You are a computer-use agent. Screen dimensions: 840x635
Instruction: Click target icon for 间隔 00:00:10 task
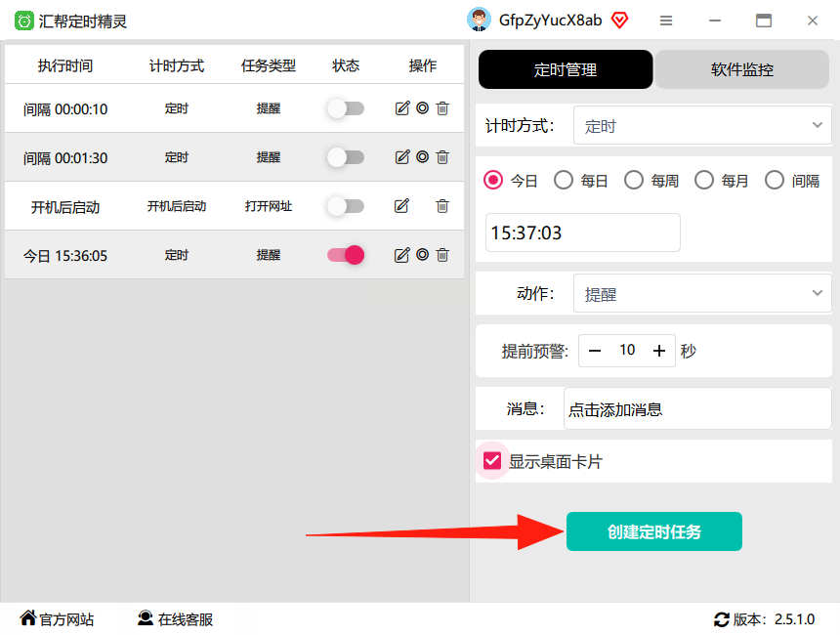[x=423, y=108]
